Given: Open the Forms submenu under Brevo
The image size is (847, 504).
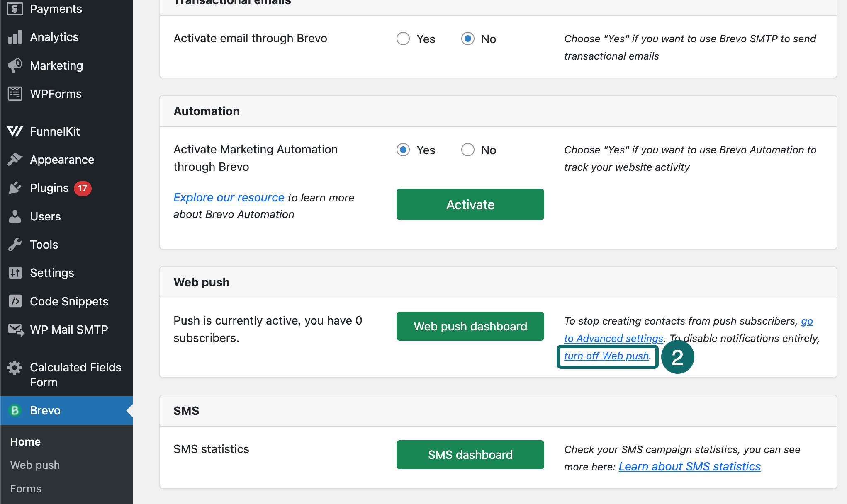Looking at the screenshot, I should 25,488.
